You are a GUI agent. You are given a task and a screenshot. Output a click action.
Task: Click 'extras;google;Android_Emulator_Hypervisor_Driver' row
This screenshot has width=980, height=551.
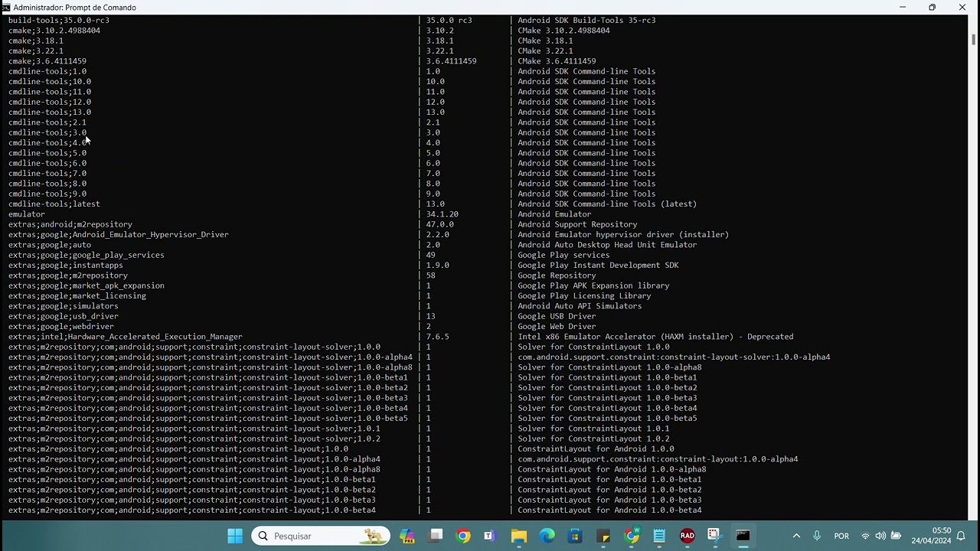coord(119,234)
